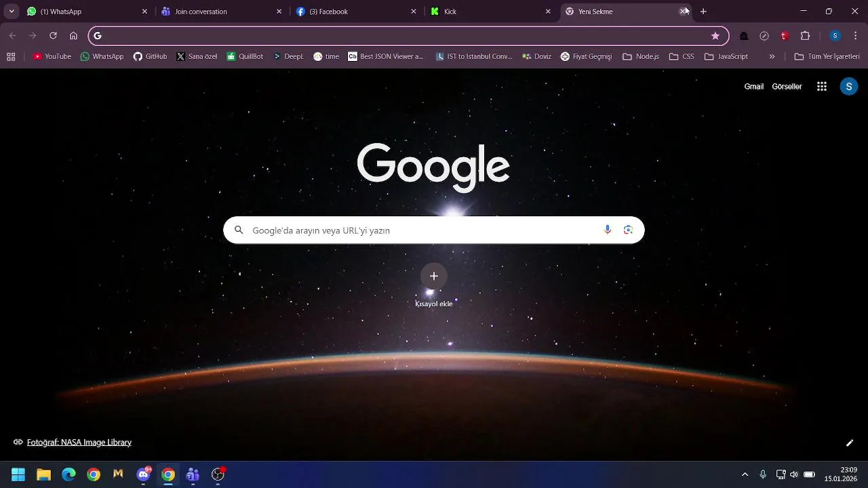
Task: Focus the browser address bar
Action: tap(407, 36)
